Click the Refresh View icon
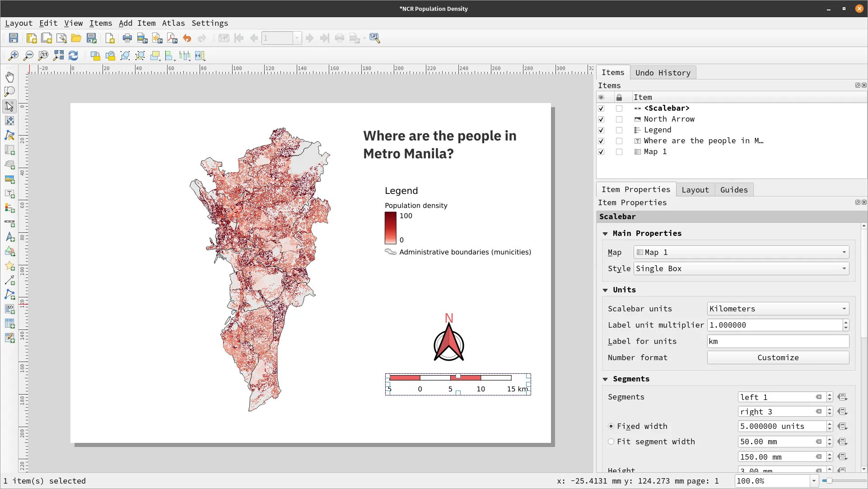This screenshot has width=868, height=489. point(73,56)
